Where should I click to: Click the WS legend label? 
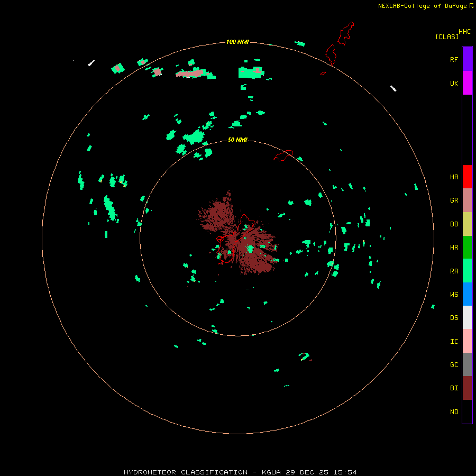pos(454,295)
